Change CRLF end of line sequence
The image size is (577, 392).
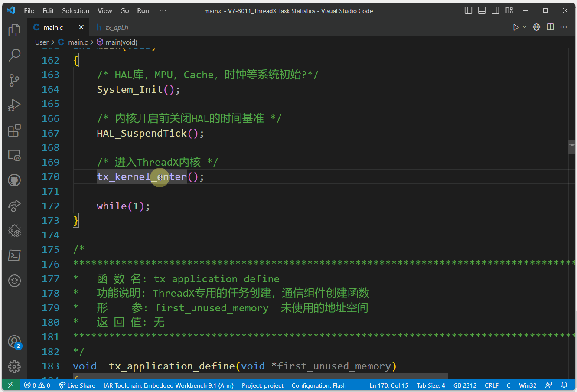point(492,385)
